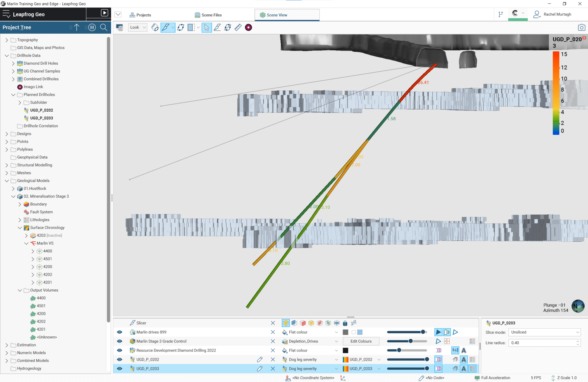Open the tab list dropdown arrow
This screenshot has height=382, width=588.
[118, 14]
